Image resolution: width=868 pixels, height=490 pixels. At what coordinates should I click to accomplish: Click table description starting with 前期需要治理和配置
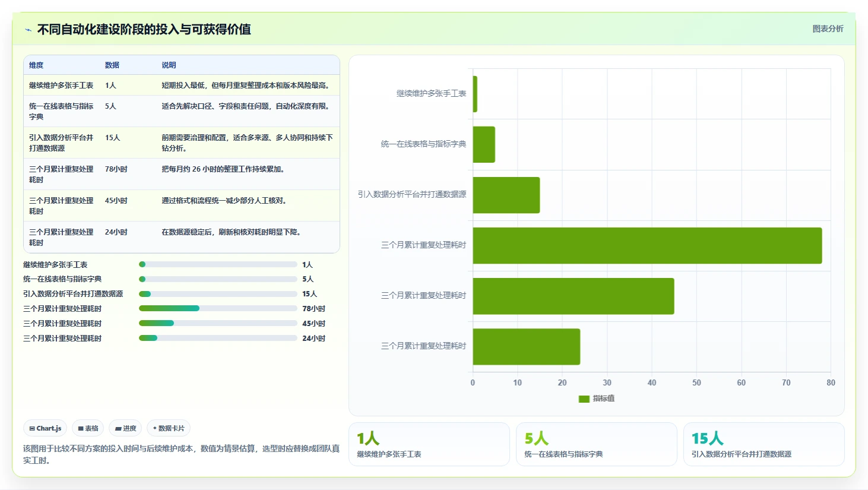click(x=247, y=143)
